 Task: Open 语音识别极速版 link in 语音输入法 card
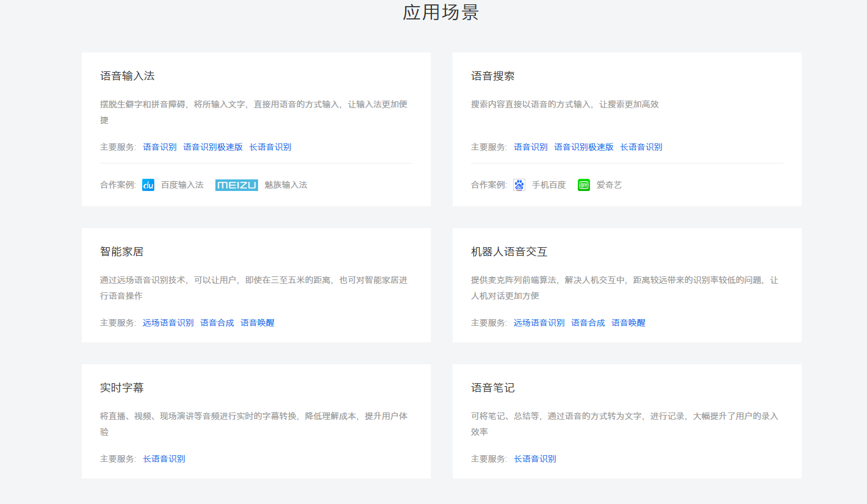coord(213,147)
